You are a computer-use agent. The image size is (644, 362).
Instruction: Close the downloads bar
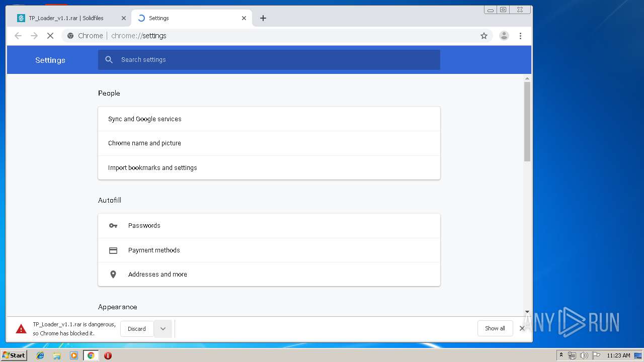coord(522,328)
